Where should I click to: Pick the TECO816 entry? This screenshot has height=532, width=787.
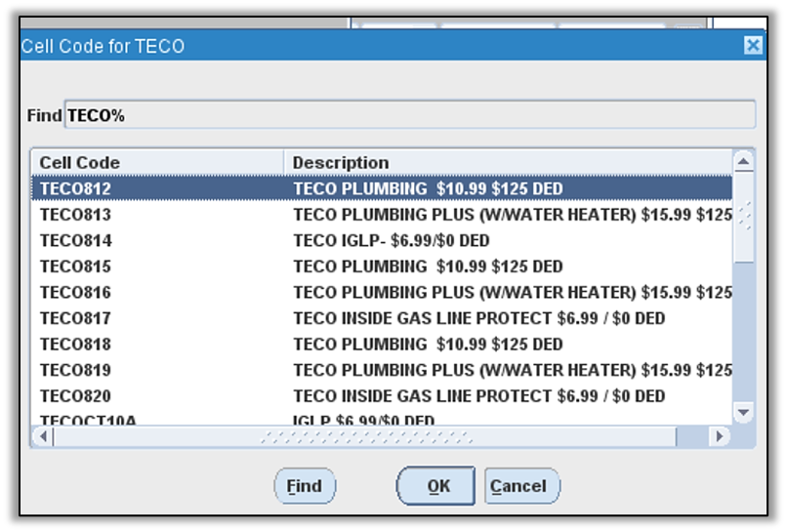click(75, 292)
